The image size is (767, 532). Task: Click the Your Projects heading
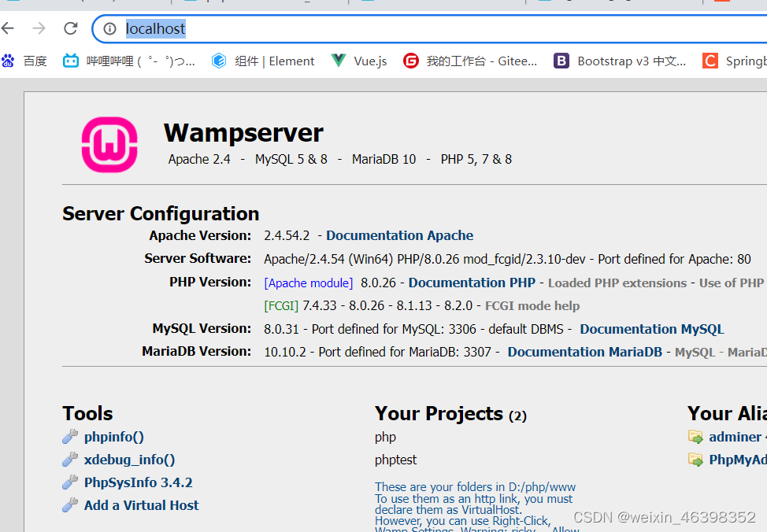(450, 414)
